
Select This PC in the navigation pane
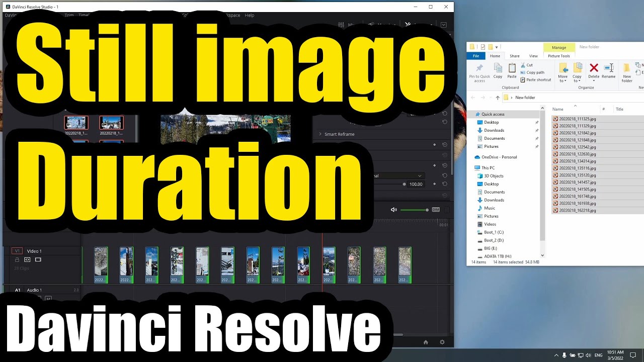[x=484, y=168]
